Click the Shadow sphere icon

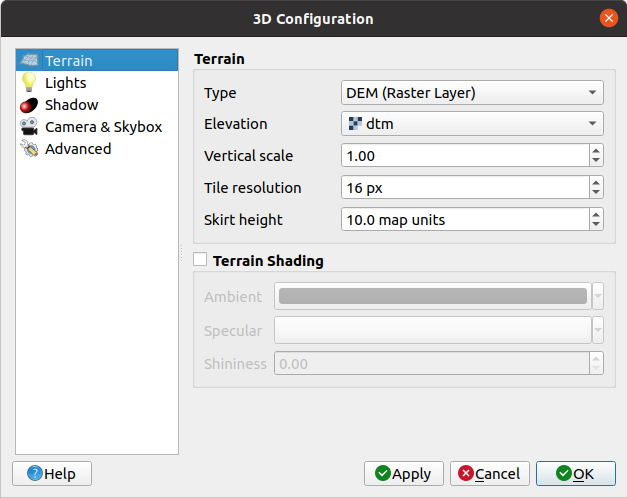[x=29, y=105]
